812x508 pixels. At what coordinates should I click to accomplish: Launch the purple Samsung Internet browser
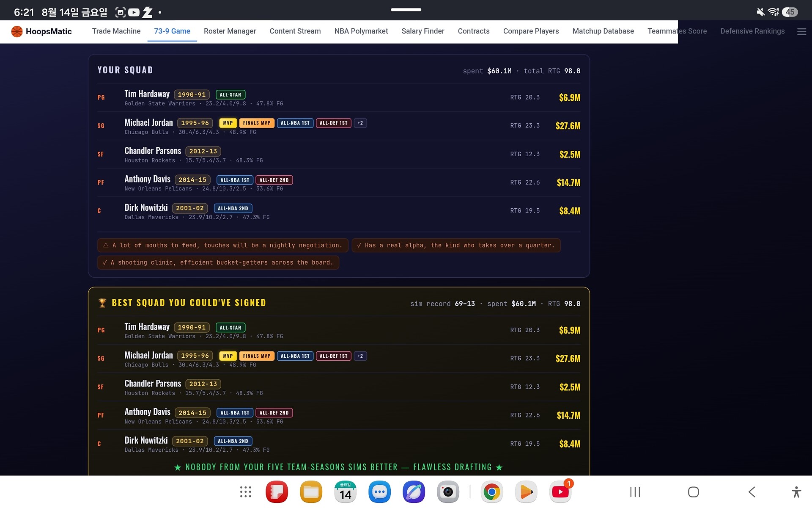[414, 492]
